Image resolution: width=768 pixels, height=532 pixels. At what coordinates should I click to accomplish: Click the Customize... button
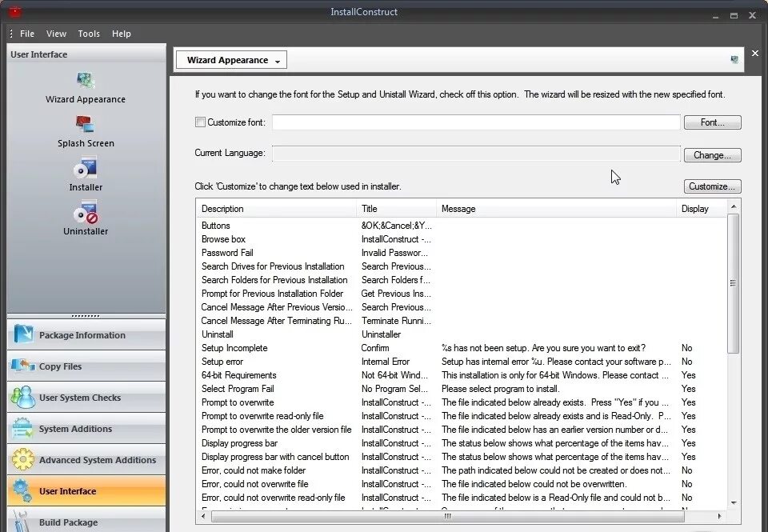click(712, 186)
